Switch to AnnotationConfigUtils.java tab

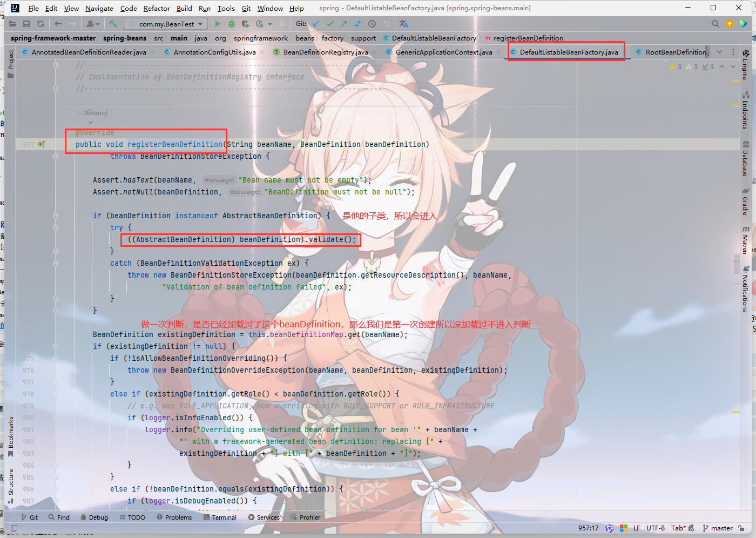[214, 52]
